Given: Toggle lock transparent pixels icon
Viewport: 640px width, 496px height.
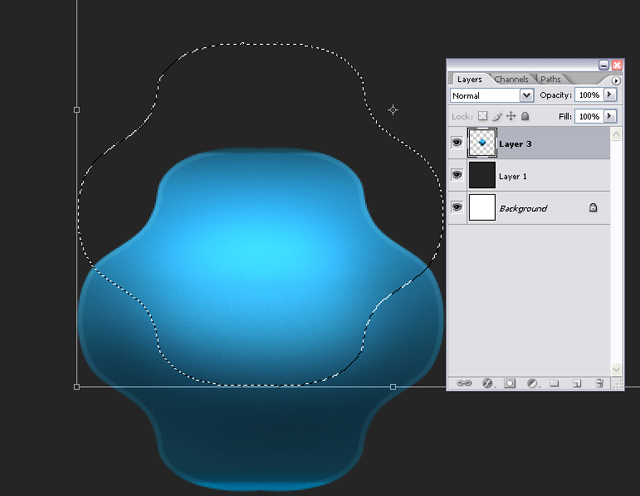Looking at the screenshot, I should tap(482, 116).
